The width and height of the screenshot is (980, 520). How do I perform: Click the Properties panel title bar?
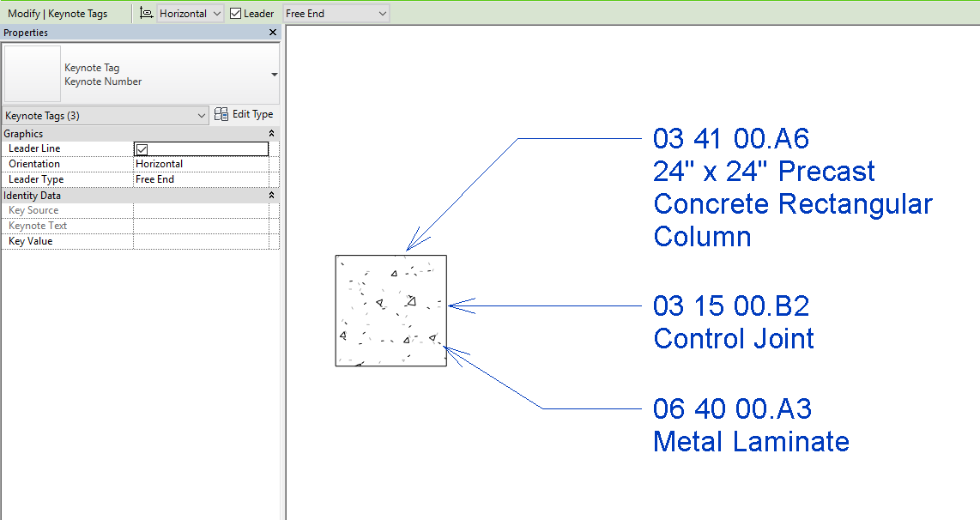click(129, 33)
